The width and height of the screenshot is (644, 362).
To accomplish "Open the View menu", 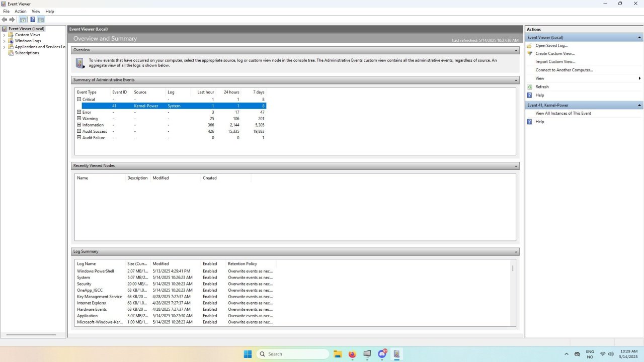I will 36,11.
